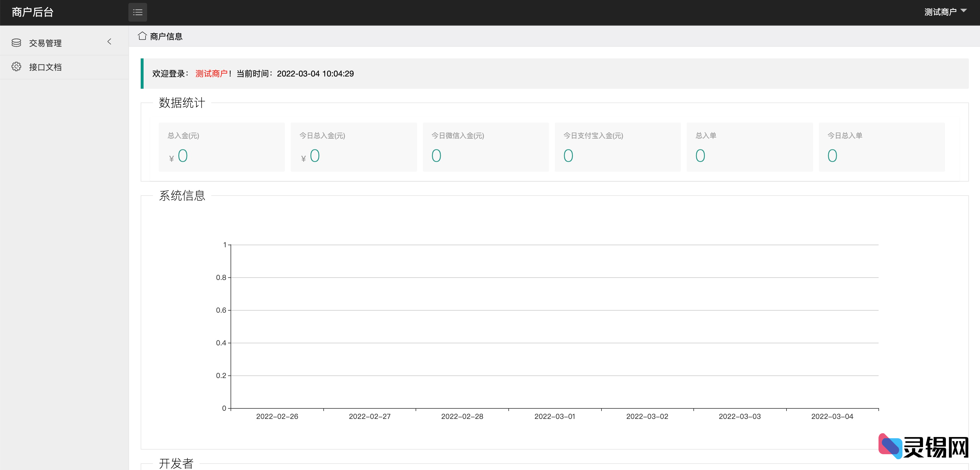Screen dimensions: 980x470
Task: Toggle the sidebar hamburger menu icon
Action: pyautogui.click(x=137, y=13)
